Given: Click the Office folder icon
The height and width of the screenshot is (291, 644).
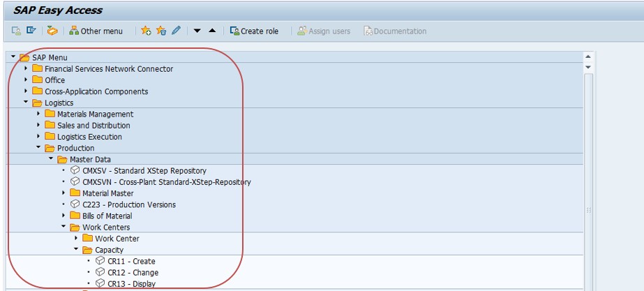Looking at the screenshot, I should tap(38, 80).
